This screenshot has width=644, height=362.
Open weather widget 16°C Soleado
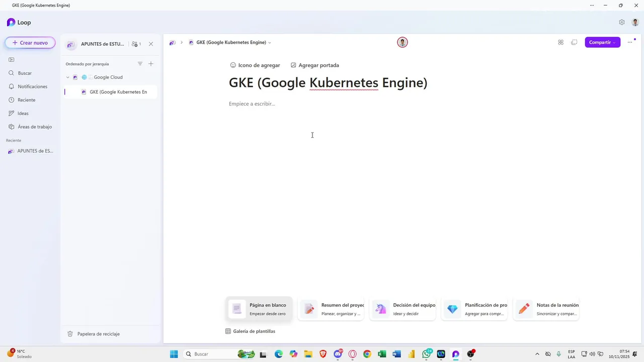click(19, 354)
